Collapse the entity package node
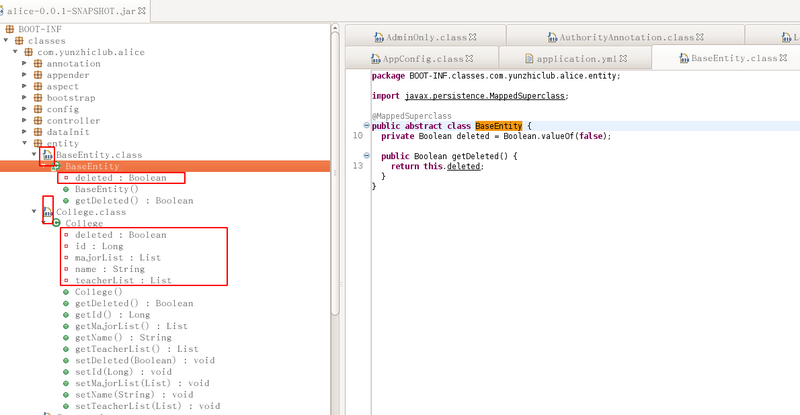The width and height of the screenshot is (800, 415). pos(24,143)
